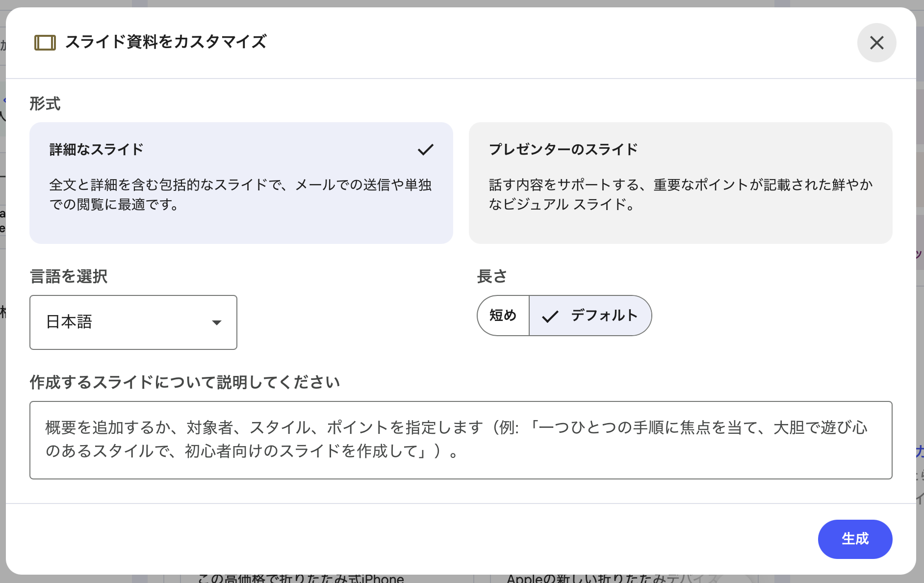Click the checkmark icon beside デフォルト
The width and height of the screenshot is (924, 583).
[550, 317]
